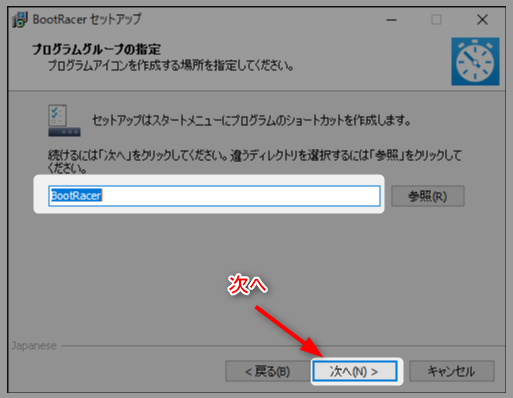Screen dimensions: 513x398
Task: Click the セットアップはスタートメニュー description text
Action: click(251, 120)
